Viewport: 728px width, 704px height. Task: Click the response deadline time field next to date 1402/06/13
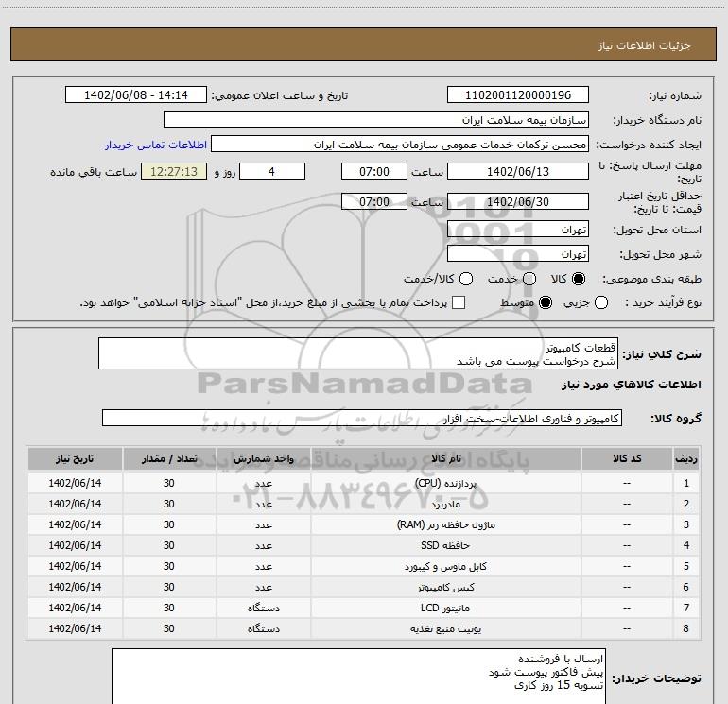coord(374,171)
